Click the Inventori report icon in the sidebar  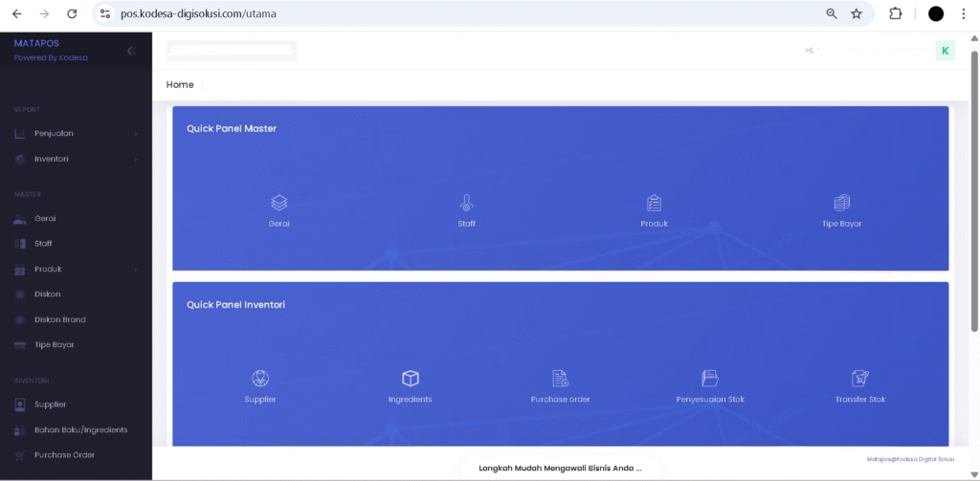(x=20, y=160)
